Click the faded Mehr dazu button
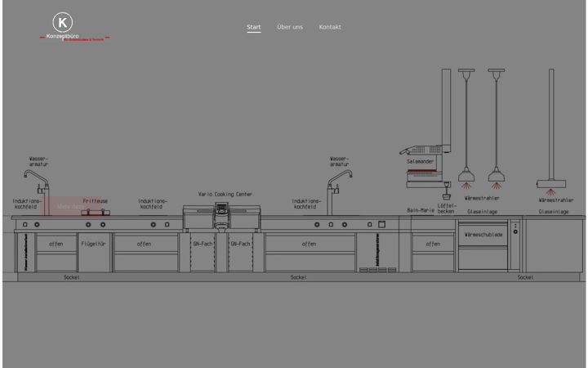The image size is (588, 368). tap(70, 207)
